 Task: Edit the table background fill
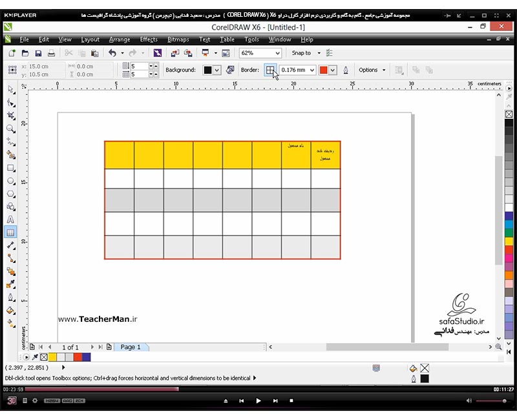[x=230, y=70]
